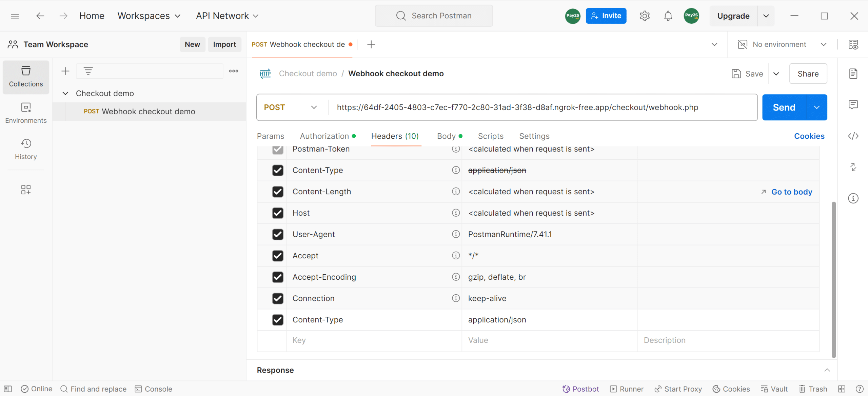This screenshot has height=396, width=868.
Task: Show info icon for User-Agent header
Action: (x=456, y=234)
